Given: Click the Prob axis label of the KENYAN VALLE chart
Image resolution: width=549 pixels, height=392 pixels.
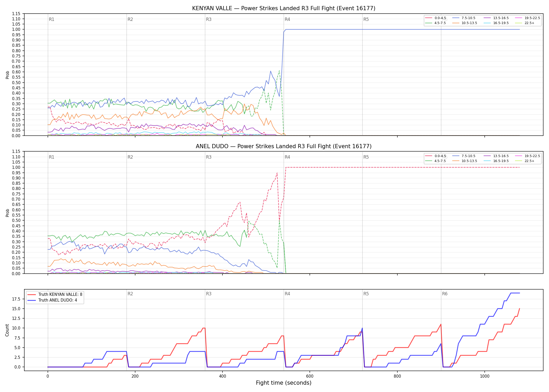Looking at the screenshot, I should (7, 75).
